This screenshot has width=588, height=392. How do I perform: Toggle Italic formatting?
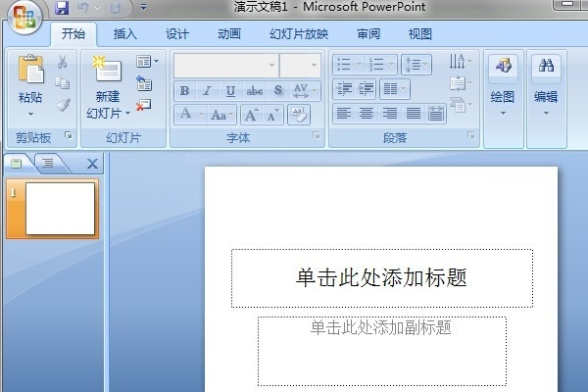(207, 91)
